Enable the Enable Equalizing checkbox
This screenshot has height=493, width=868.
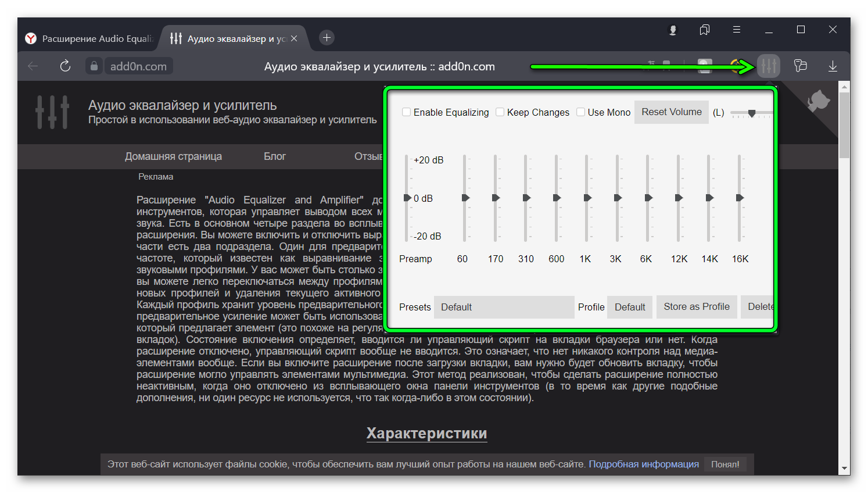[x=406, y=112]
